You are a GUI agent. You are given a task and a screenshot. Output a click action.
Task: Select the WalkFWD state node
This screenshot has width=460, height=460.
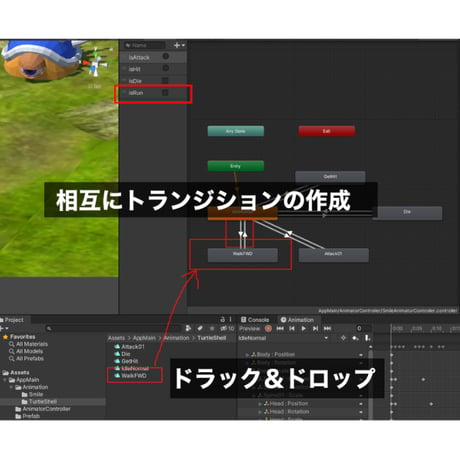click(x=243, y=255)
